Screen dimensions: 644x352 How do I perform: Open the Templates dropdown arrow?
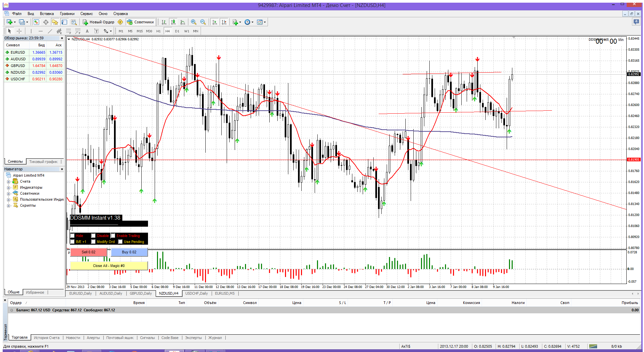(265, 22)
